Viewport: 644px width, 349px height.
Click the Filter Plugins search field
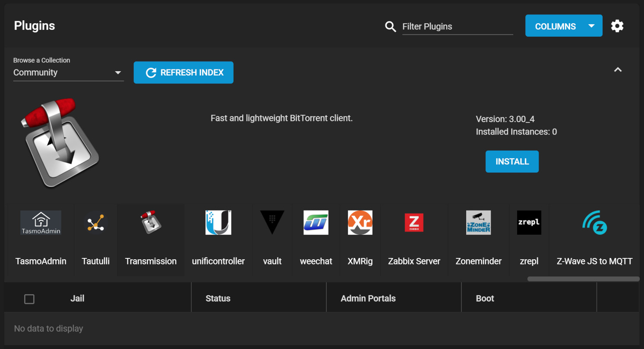pos(458,26)
